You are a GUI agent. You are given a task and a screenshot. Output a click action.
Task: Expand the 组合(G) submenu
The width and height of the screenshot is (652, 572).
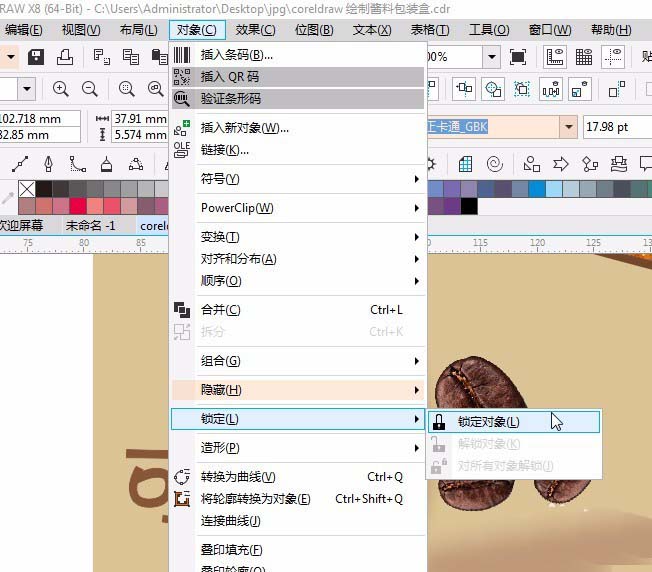coord(310,361)
